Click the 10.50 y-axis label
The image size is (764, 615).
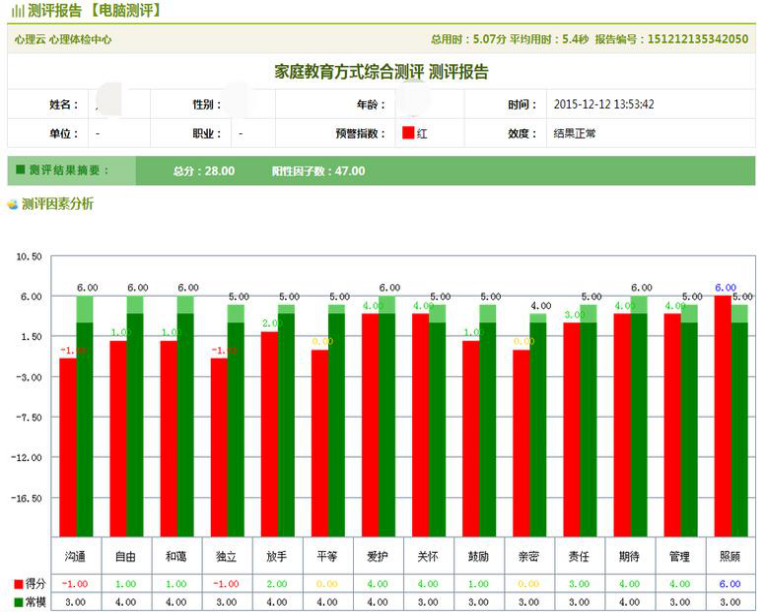tap(29, 257)
